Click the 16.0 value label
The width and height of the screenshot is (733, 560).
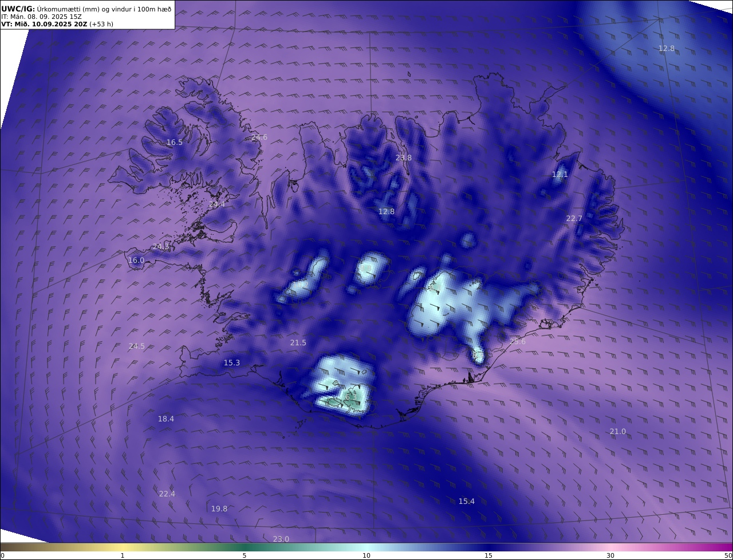[136, 260]
